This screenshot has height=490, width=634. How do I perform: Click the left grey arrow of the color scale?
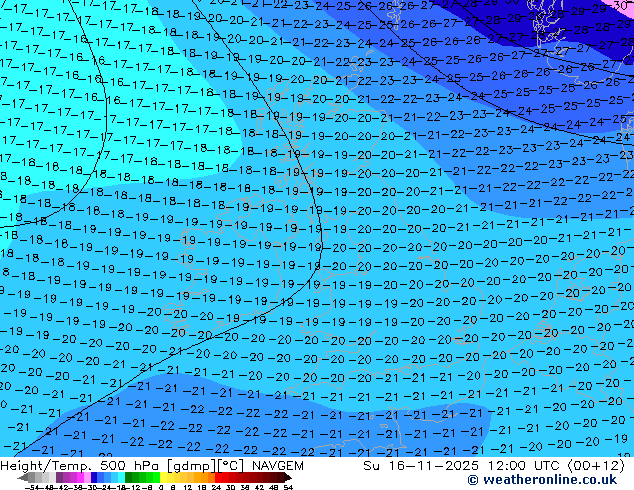[x=23, y=477]
